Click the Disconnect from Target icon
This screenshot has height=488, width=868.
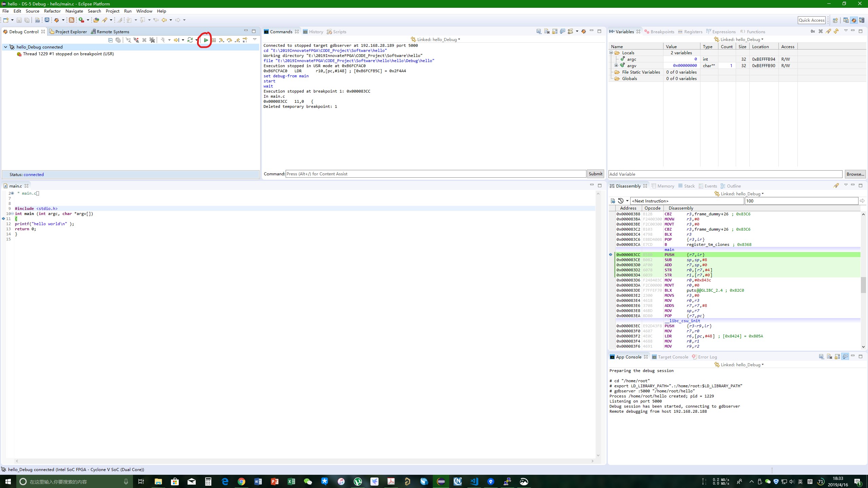(136, 40)
